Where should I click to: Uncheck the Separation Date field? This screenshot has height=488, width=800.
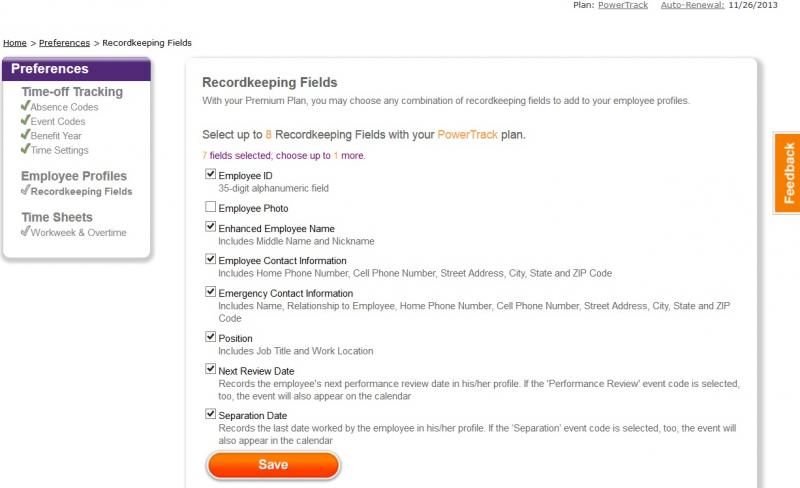pyautogui.click(x=210, y=413)
